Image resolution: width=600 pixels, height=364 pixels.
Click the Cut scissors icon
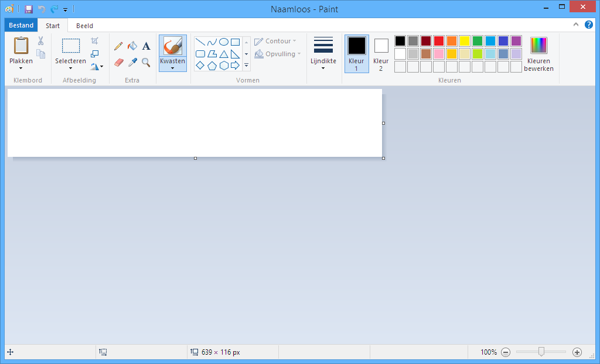click(40, 40)
